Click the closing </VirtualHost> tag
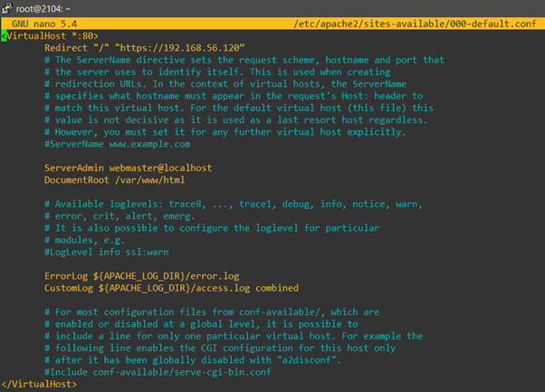 [x=40, y=384]
